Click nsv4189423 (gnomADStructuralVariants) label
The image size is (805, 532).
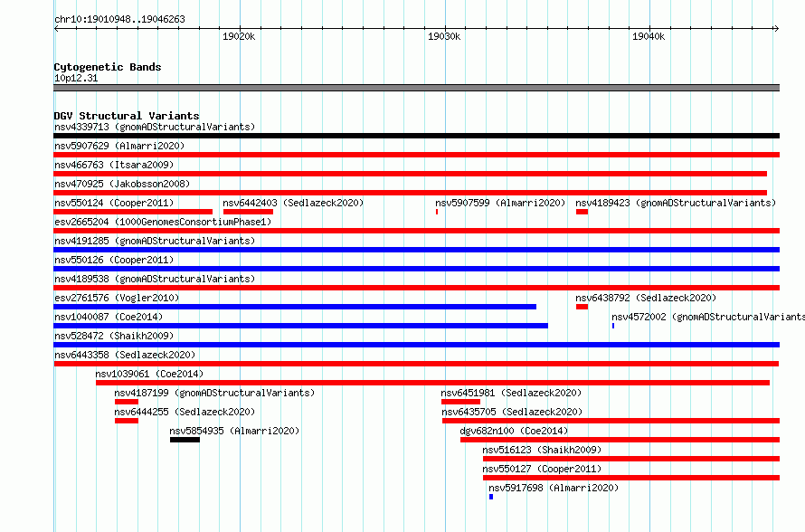click(x=676, y=203)
